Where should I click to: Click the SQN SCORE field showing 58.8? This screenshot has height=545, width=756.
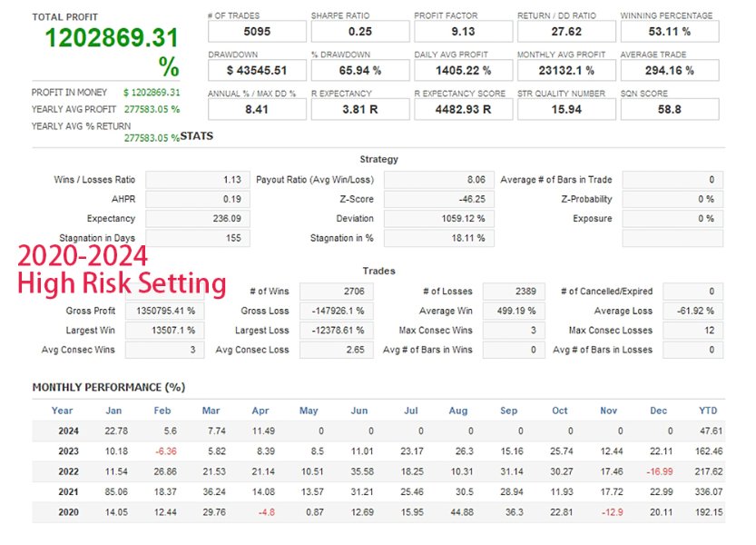[x=668, y=109]
